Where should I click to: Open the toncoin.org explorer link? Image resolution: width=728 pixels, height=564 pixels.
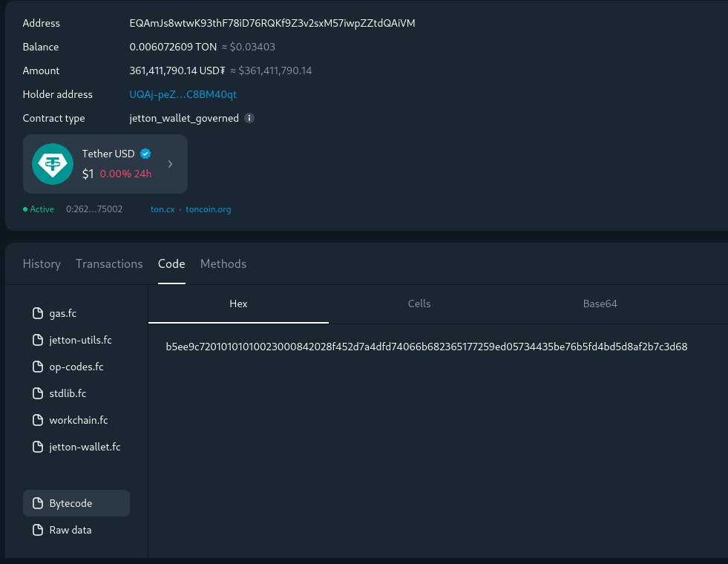208,209
